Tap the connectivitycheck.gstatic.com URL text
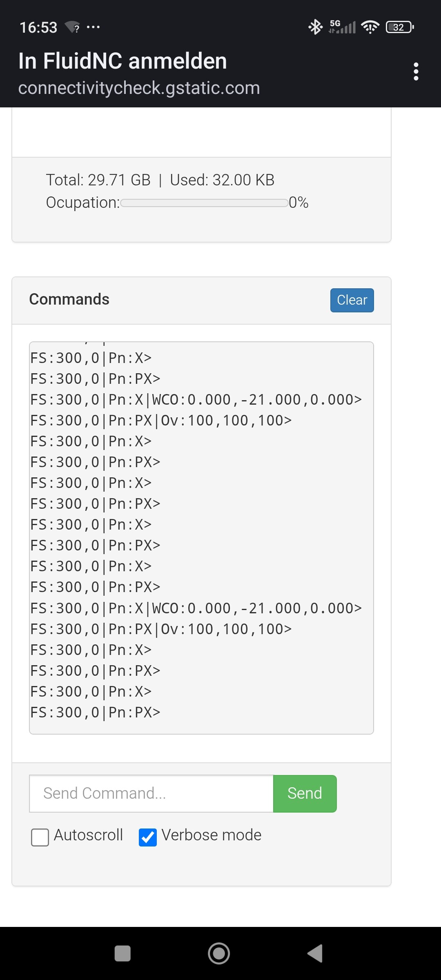The image size is (441, 980). click(139, 88)
